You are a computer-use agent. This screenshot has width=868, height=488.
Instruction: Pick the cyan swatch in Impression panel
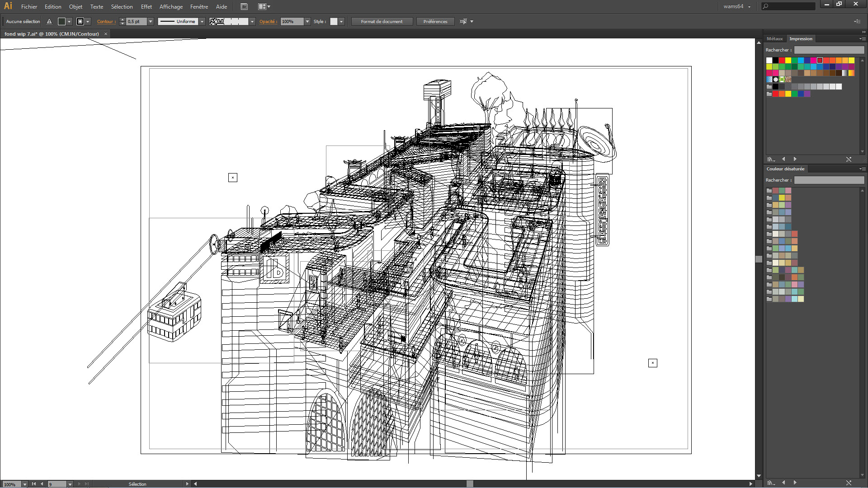tap(801, 60)
